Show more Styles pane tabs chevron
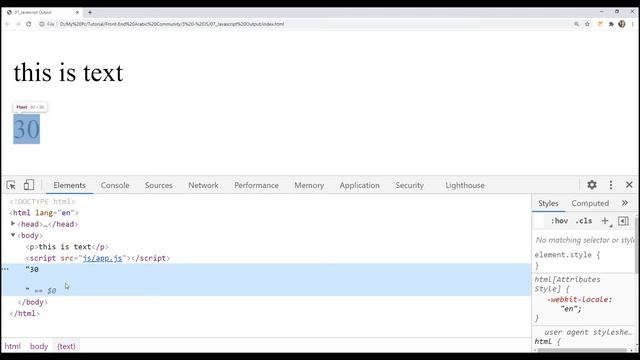 [624, 203]
